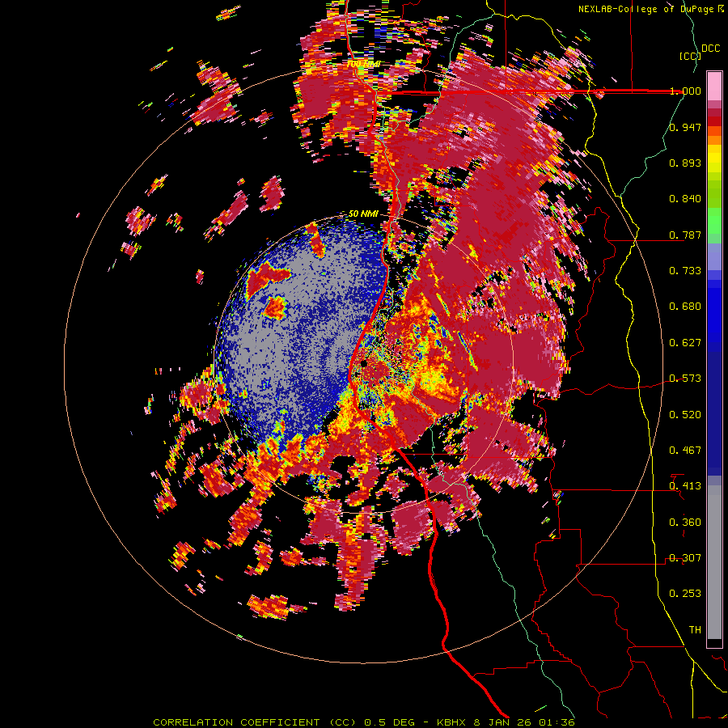Click the 0.360 legend value
The image size is (728, 728).
click(685, 523)
